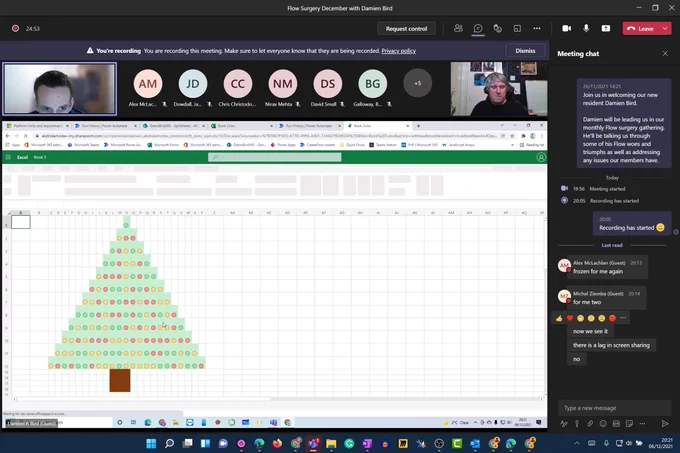
Task: Show the +5 overflow participants
Action: (x=418, y=83)
